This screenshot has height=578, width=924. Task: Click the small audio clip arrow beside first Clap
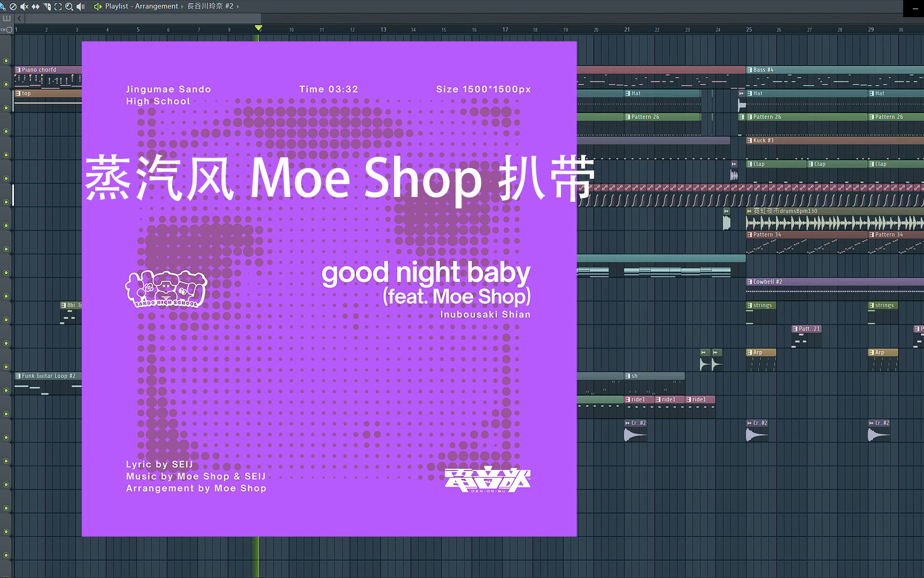(734, 164)
